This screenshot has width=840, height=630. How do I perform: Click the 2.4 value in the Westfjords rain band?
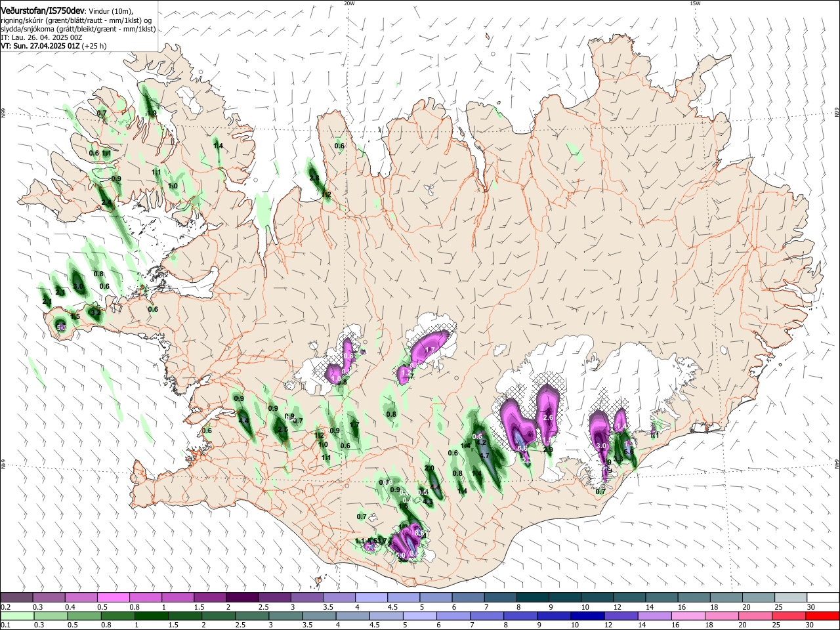click(106, 203)
